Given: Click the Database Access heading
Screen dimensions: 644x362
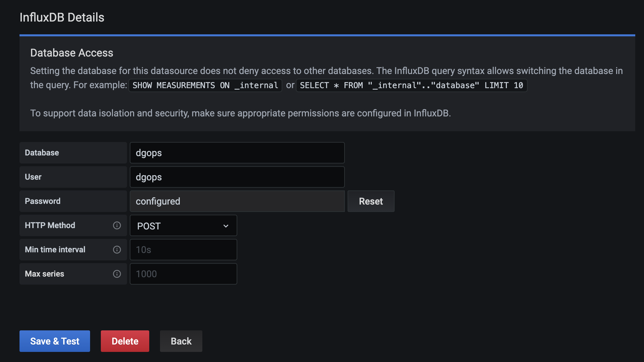Looking at the screenshot, I should pos(72,52).
